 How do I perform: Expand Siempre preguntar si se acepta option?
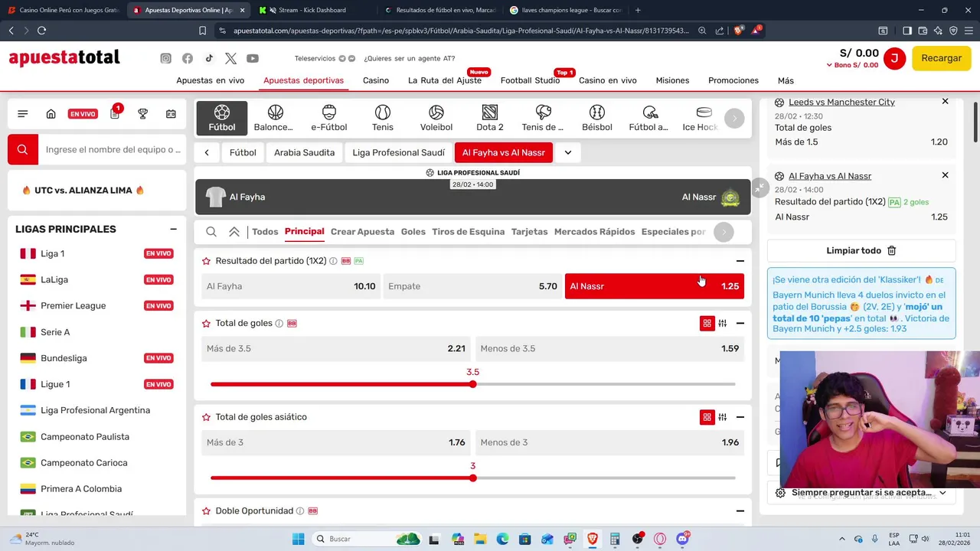pyautogui.click(x=942, y=493)
